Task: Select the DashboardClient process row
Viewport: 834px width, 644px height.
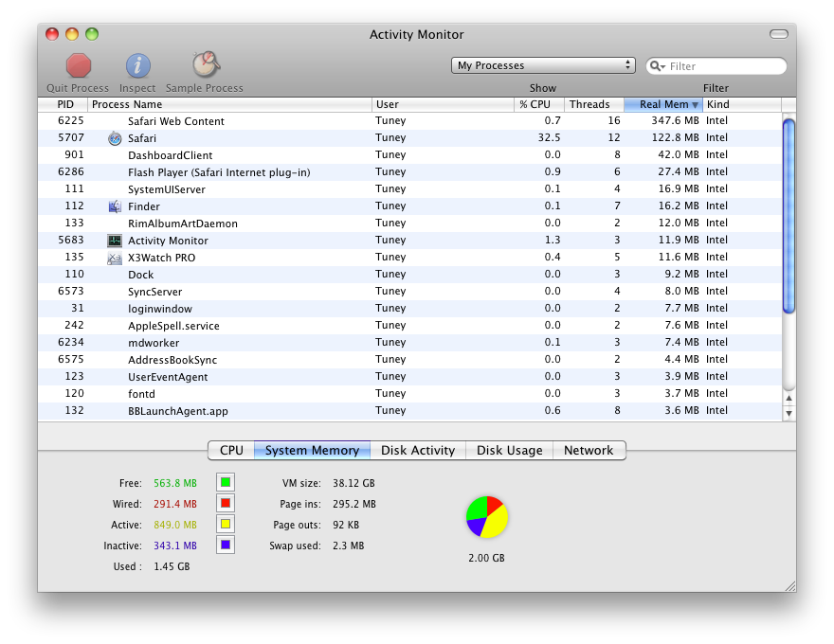Action: tap(409, 155)
